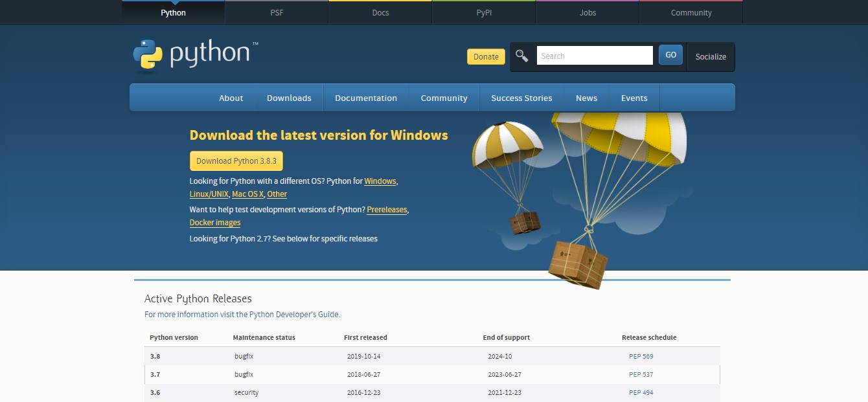The height and width of the screenshot is (402, 868).
Task: Follow the Windows OS link
Action: click(380, 181)
